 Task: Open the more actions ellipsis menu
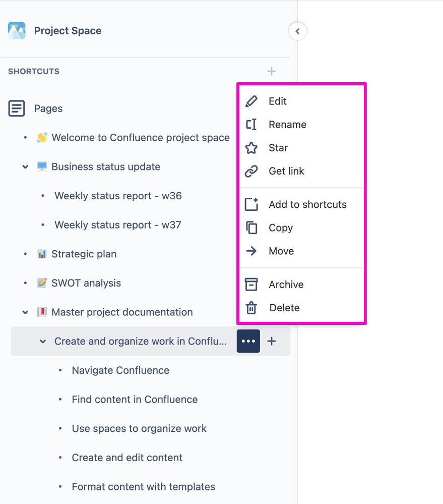248,341
